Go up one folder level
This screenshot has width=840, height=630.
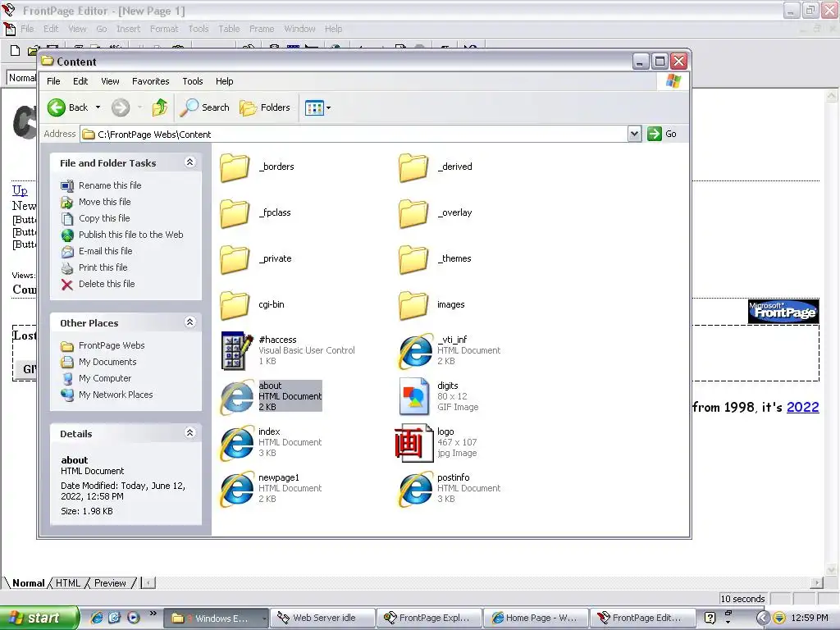click(x=160, y=107)
